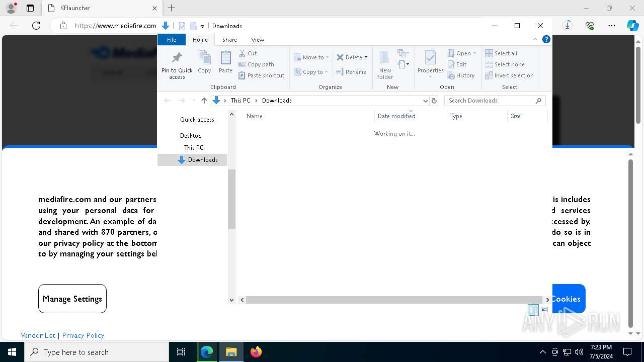Open recent locations dropdown arrow
This screenshot has height=362, width=644.
pyautogui.click(x=194, y=101)
